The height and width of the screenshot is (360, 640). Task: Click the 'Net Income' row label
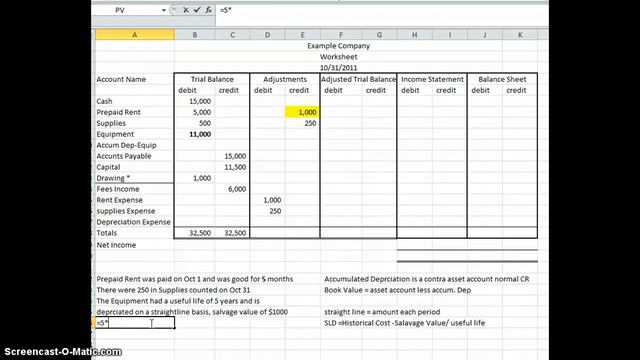(116, 245)
